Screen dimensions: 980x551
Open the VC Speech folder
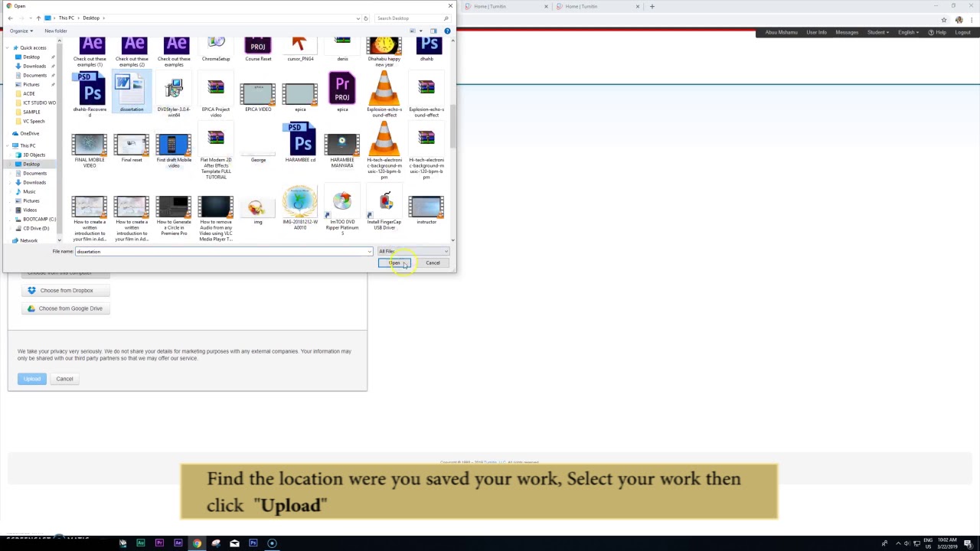[x=34, y=121]
